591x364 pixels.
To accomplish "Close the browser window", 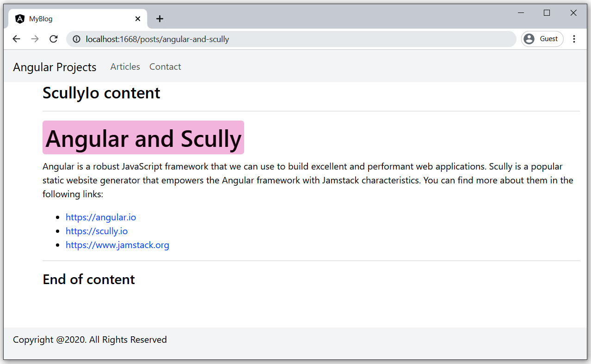I will [x=573, y=13].
